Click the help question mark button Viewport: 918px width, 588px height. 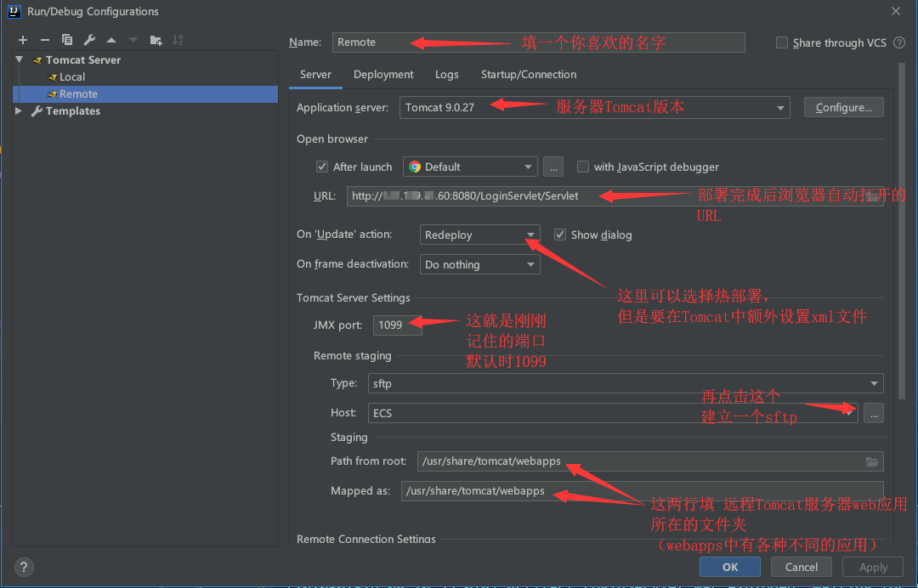[x=24, y=567]
